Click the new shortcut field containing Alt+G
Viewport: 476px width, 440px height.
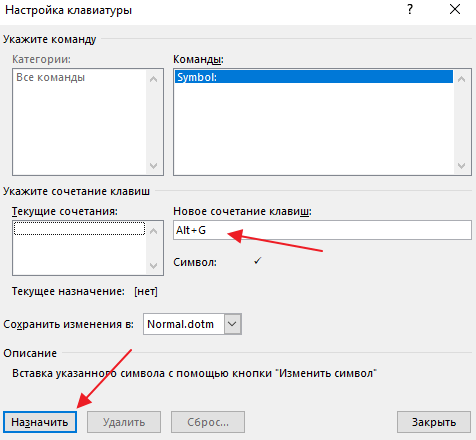click(322, 230)
